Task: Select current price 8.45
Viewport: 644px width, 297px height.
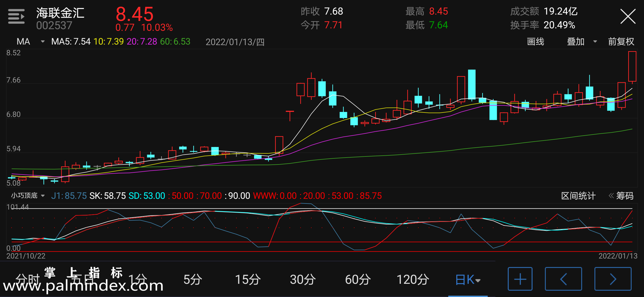Action: 134,14
